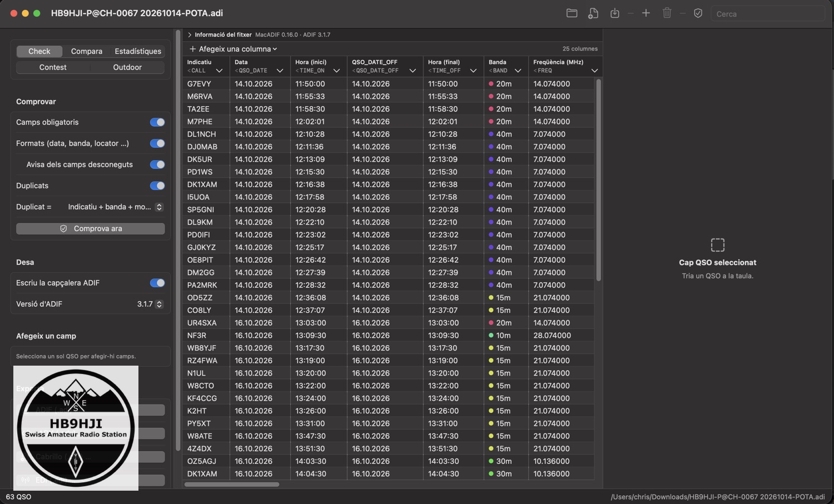834x504 pixels.
Task: Select the Contest segment
Action: coord(53,67)
